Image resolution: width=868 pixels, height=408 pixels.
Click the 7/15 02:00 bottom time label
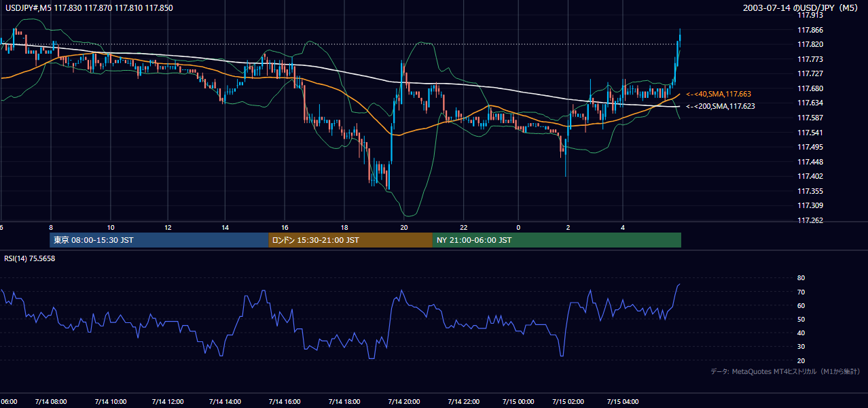coord(569,401)
